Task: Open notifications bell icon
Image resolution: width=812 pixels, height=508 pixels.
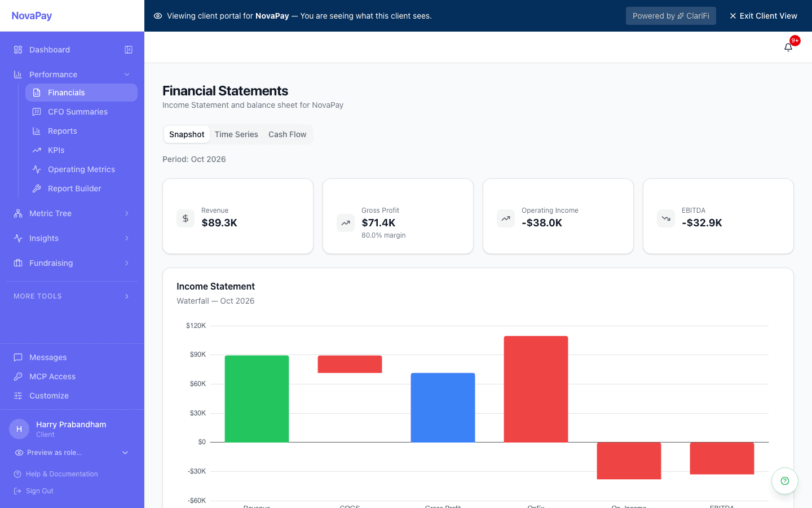Action: click(x=788, y=47)
